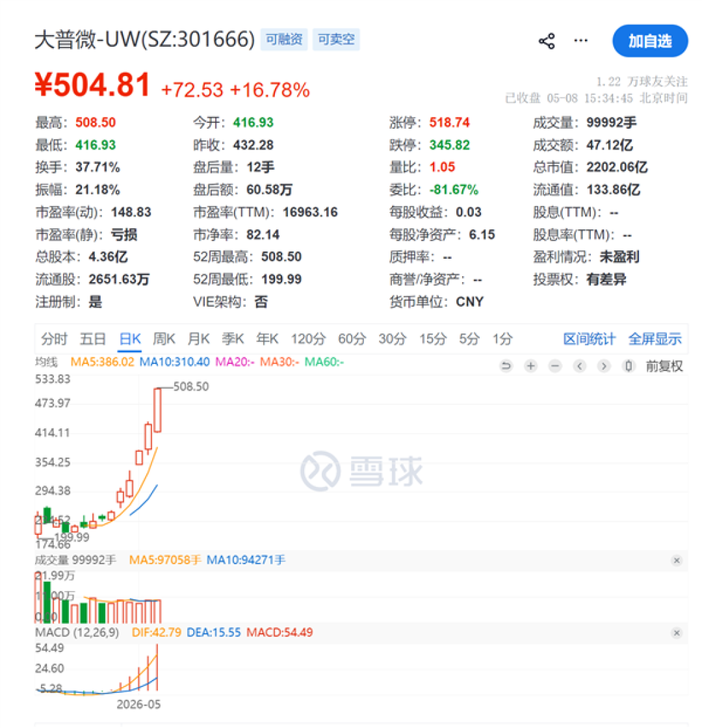Switch to 120分 interval
702x728 pixels.
pyautogui.click(x=308, y=339)
